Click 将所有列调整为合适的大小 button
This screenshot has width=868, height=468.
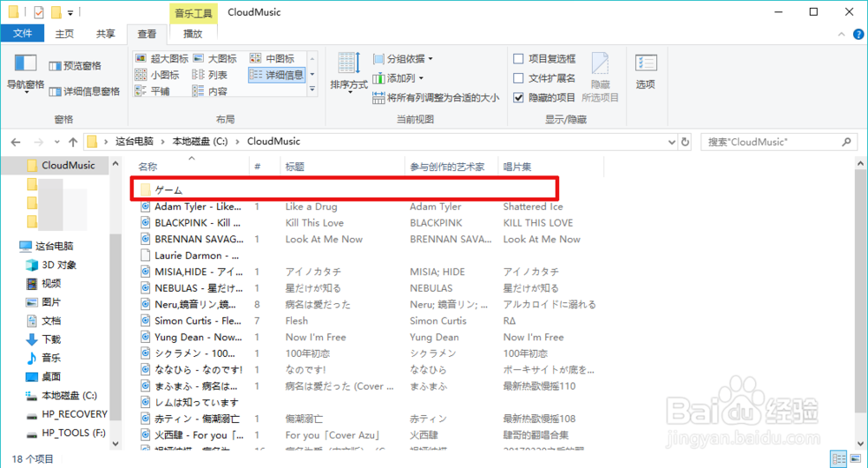point(437,98)
